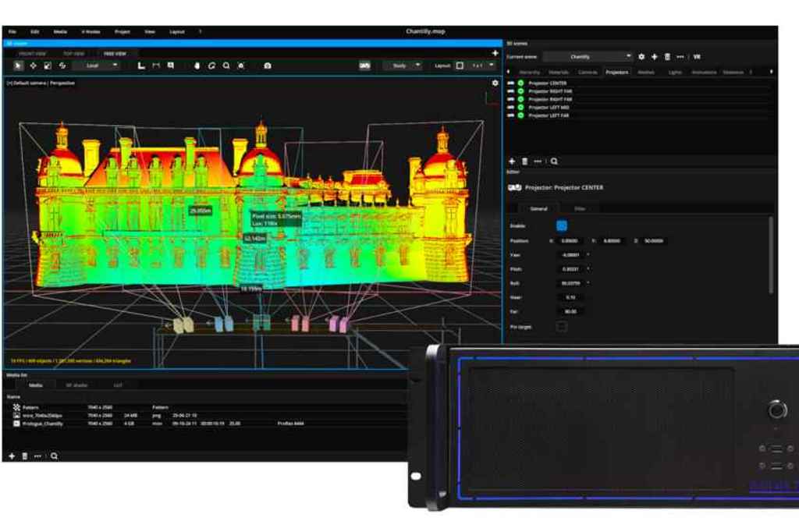Click the VR button in scene toolbar
Image resolution: width=799 pixels, height=532 pixels.
(697, 57)
